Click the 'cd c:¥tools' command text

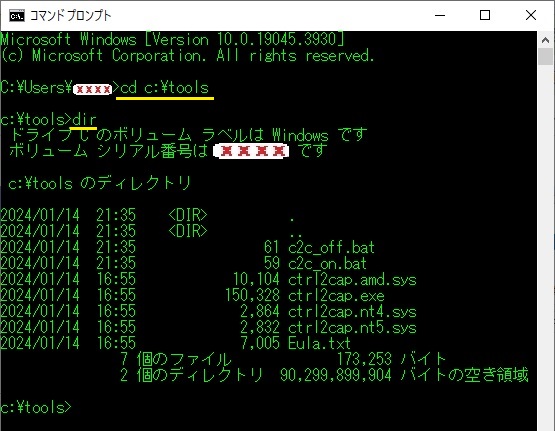[165, 87]
